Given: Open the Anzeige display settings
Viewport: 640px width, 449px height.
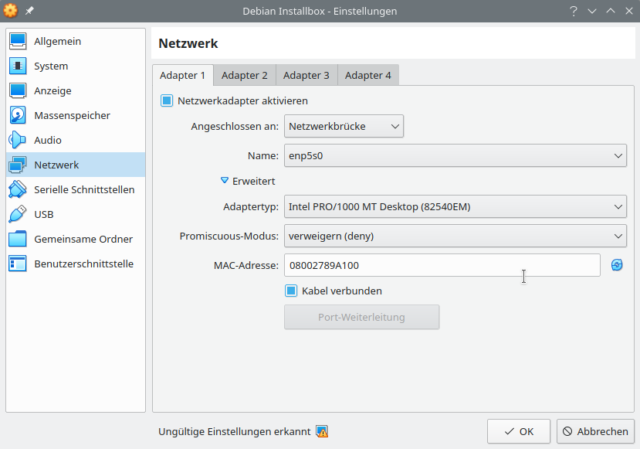Looking at the screenshot, I should (76, 91).
